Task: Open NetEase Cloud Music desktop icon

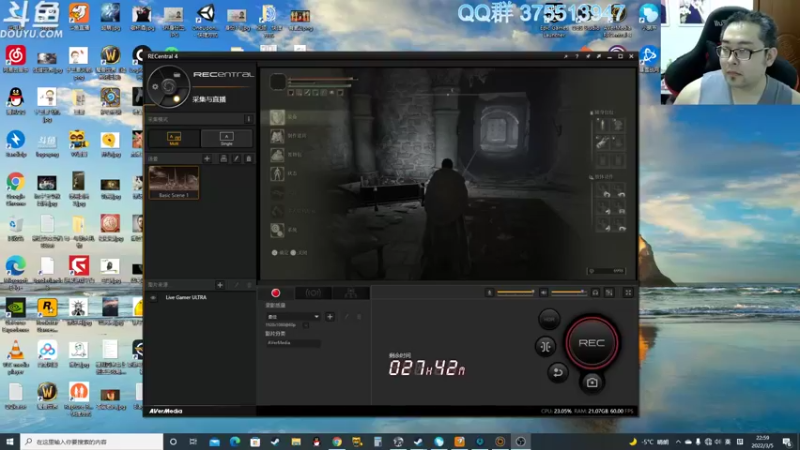Action: 16,59
